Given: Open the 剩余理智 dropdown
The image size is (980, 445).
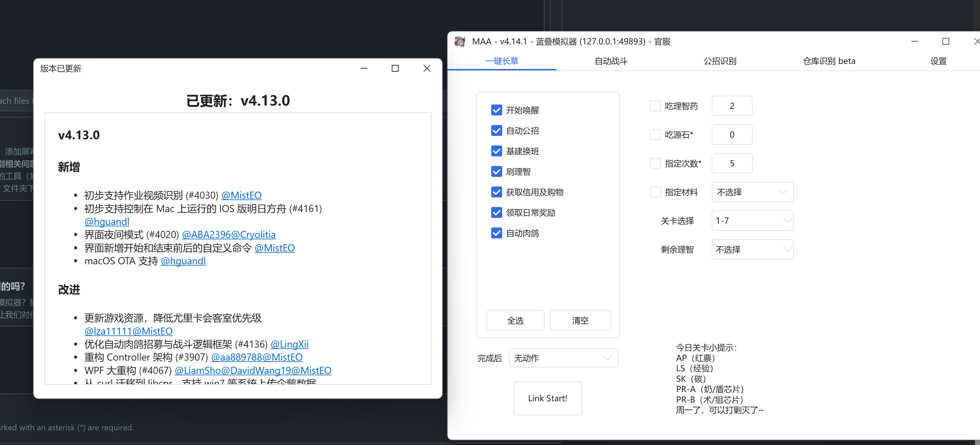Looking at the screenshot, I should 752,250.
